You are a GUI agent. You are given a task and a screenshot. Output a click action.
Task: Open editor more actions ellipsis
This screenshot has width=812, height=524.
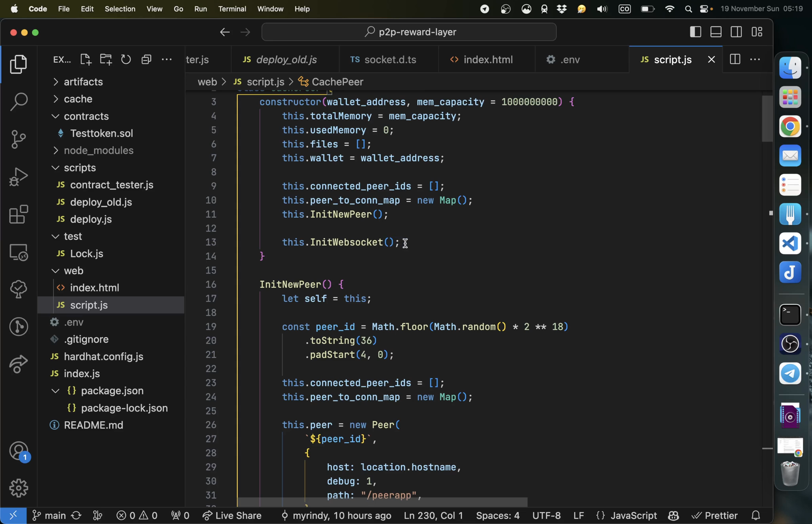click(755, 59)
